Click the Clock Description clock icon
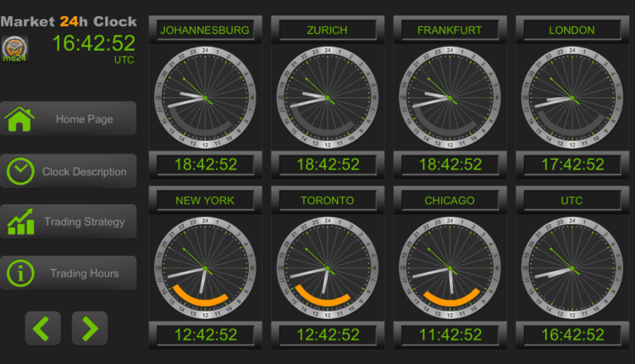The width and height of the screenshot is (635, 364). pyautogui.click(x=20, y=171)
